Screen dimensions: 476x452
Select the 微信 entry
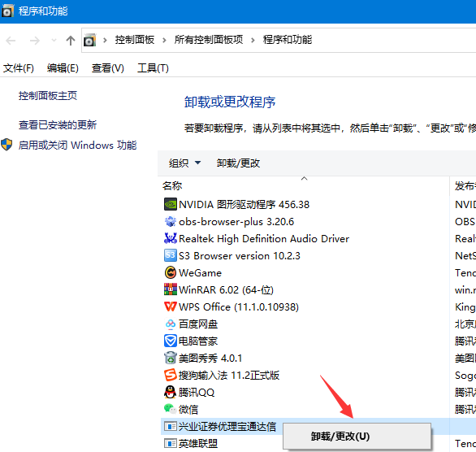188,409
